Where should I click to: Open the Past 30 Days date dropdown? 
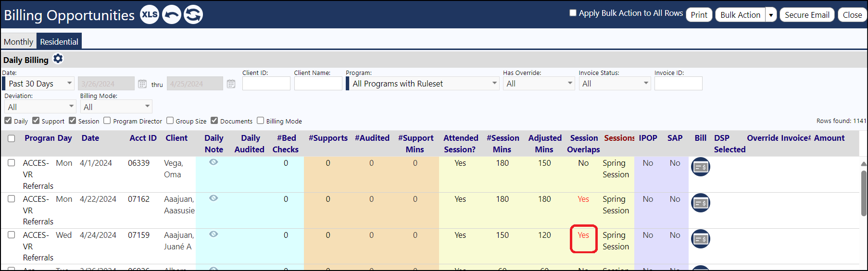point(38,84)
